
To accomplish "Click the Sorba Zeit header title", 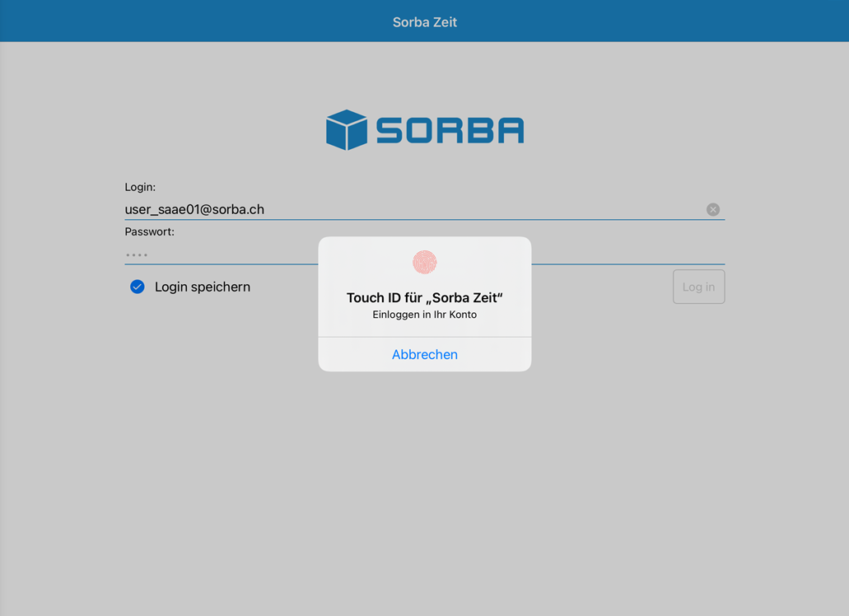I will pyautogui.click(x=425, y=22).
